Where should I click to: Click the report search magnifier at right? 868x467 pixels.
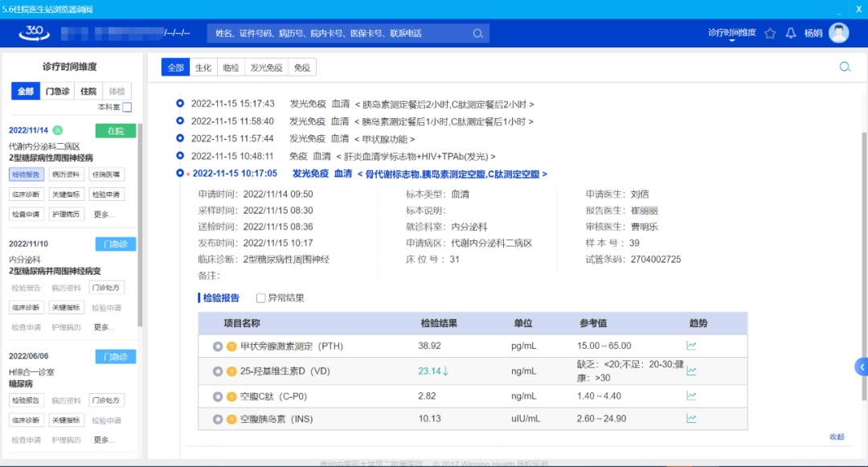coord(845,67)
